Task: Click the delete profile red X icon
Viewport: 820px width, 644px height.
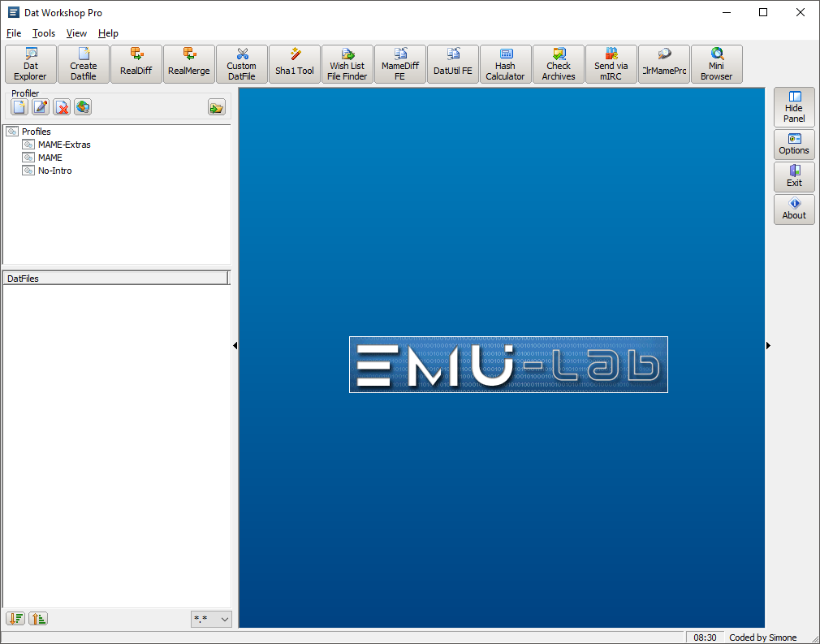Action: (62, 106)
